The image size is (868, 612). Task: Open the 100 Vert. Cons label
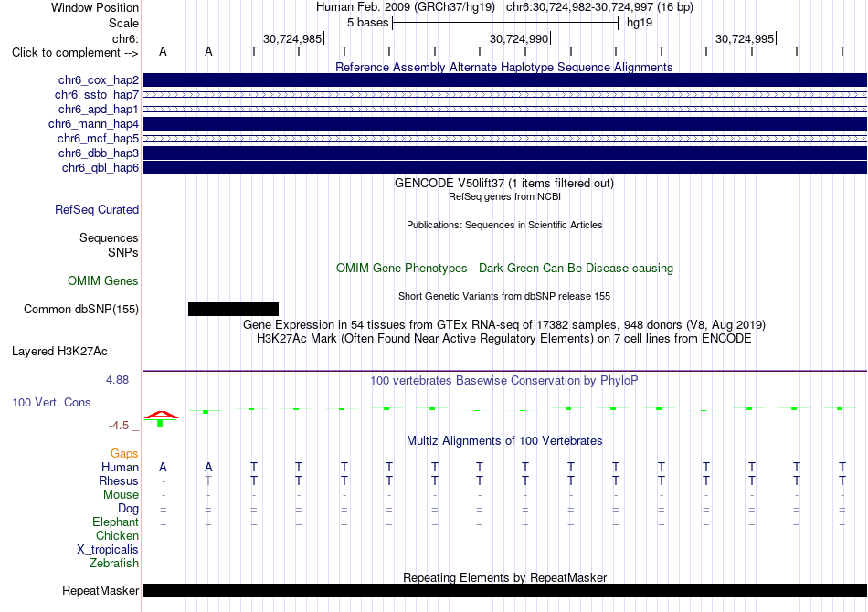click(51, 402)
